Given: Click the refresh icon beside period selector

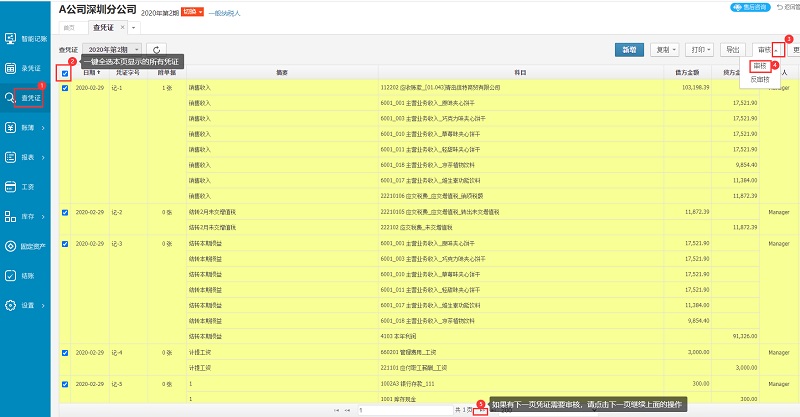Looking at the screenshot, I should (156, 48).
